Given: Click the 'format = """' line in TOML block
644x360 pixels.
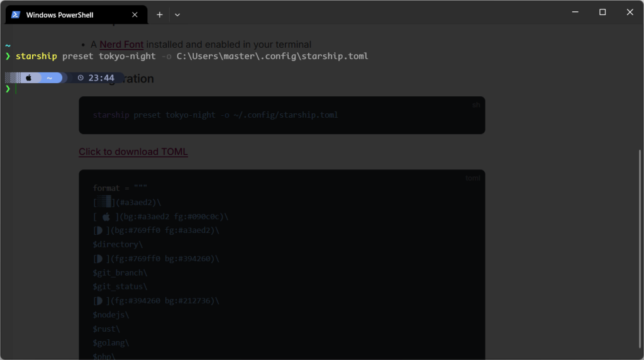Looking at the screenshot, I should pyautogui.click(x=120, y=188).
